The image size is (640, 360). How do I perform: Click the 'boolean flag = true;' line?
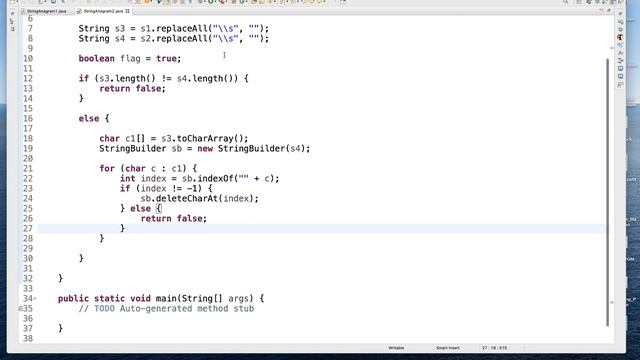pos(130,59)
